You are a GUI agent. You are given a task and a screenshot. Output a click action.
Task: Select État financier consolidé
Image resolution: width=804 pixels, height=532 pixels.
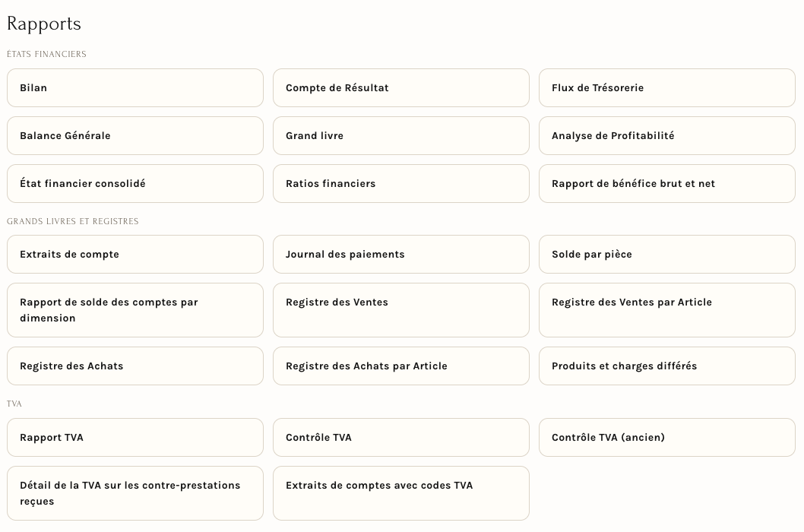135,184
